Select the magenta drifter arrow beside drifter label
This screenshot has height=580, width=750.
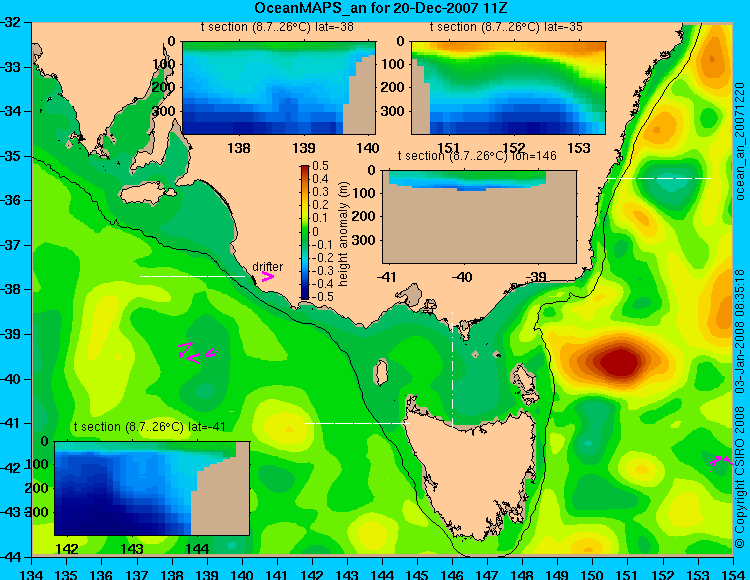[267, 277]
